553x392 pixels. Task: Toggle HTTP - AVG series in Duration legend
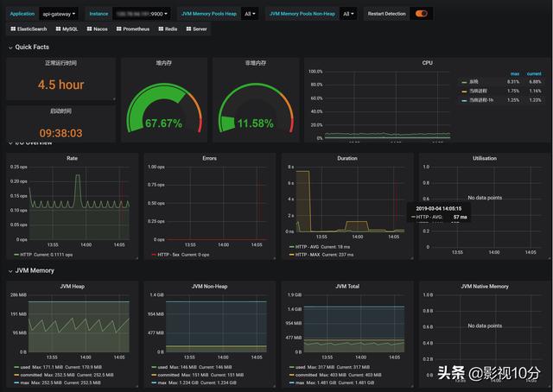[x=307, y=247]
